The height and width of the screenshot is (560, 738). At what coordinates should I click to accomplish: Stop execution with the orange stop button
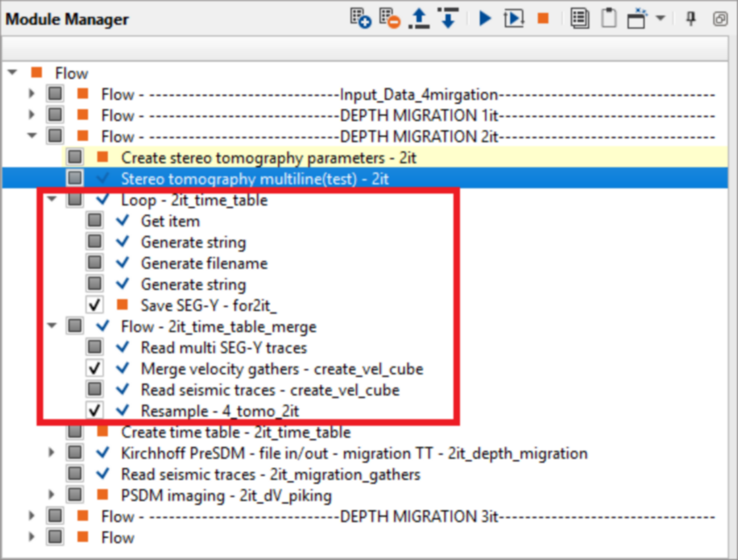point(543,18)
